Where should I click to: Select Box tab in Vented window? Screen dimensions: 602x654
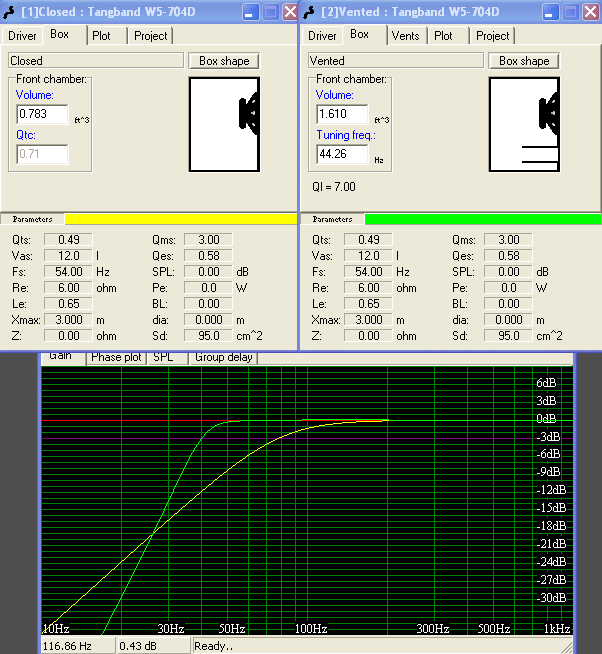pyautogui.click(x=360, y=34)
